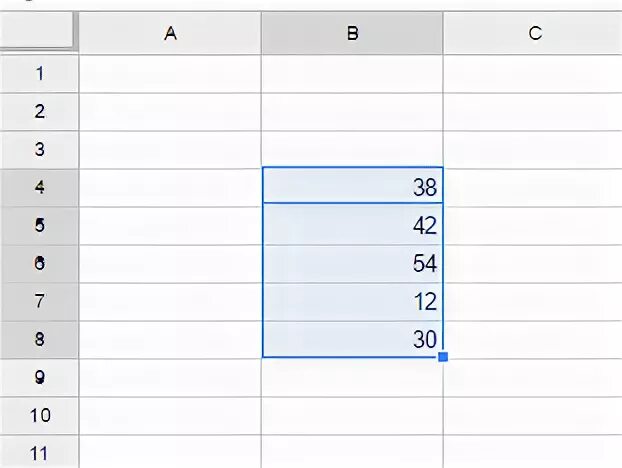This screenshot has height=468, width=622.
Task: Select row 4 header
Action: 39,188
